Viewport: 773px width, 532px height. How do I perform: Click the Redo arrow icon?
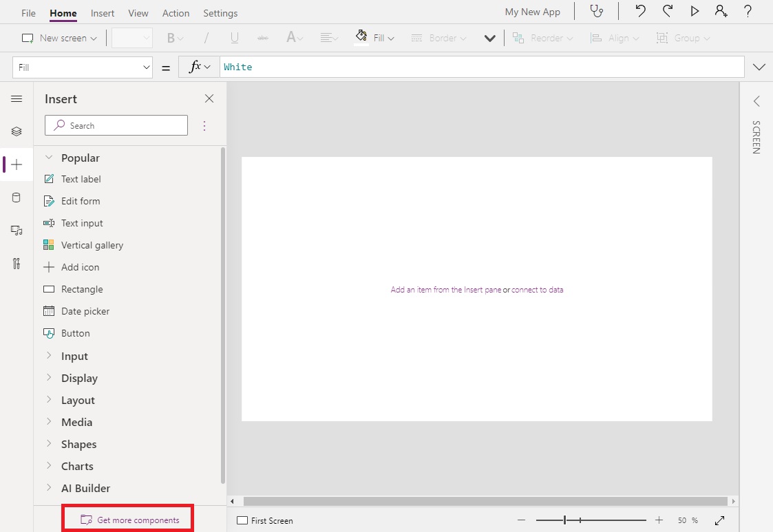667,12
